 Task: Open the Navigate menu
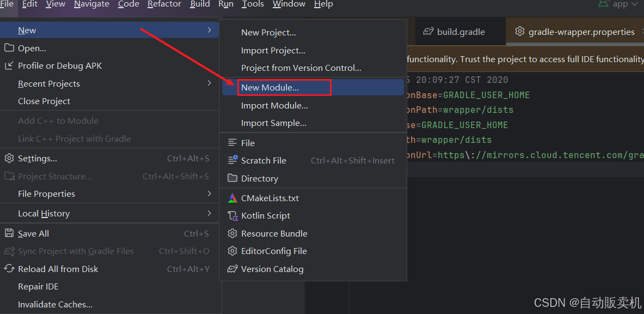click(x=91, y=4)
